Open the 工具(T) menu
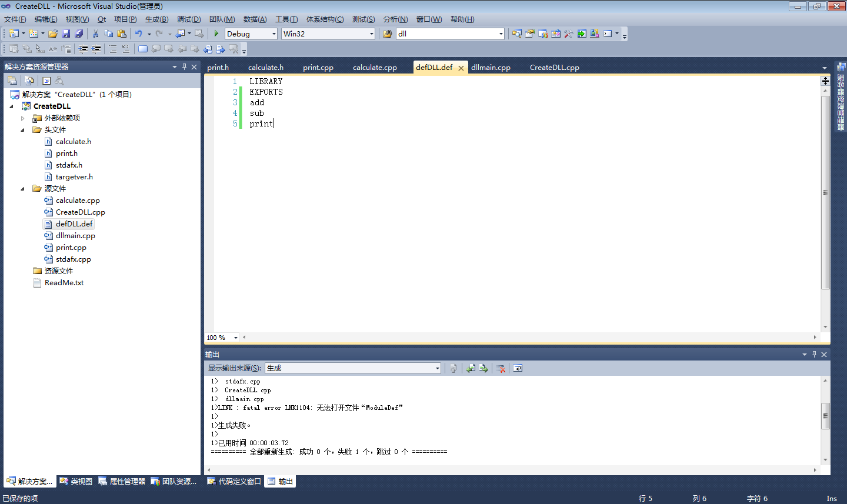847x504 pixels. coord(286,19)
